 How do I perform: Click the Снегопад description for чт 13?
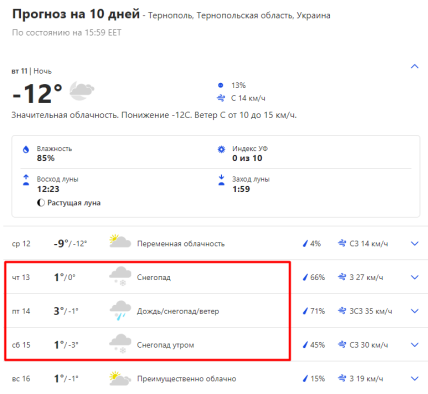point(154,277)
